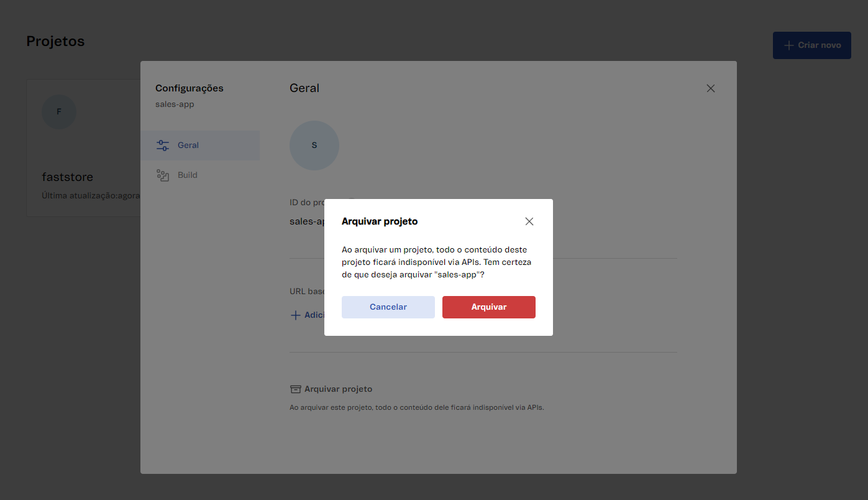Click the round F avatar of faststore

tap(59, 112)
